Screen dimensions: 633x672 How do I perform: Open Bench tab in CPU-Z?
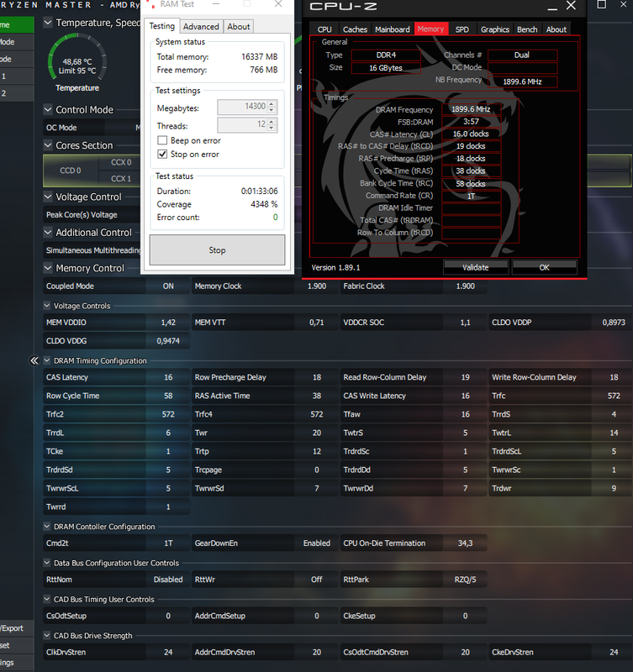click(527, 29)
